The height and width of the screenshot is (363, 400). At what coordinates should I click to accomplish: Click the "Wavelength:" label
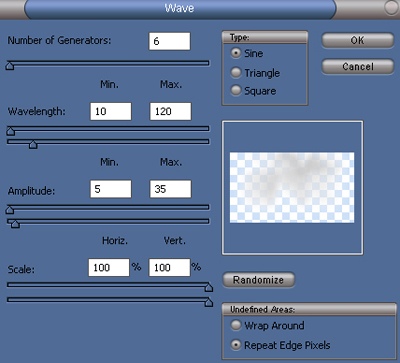point(37,111)
